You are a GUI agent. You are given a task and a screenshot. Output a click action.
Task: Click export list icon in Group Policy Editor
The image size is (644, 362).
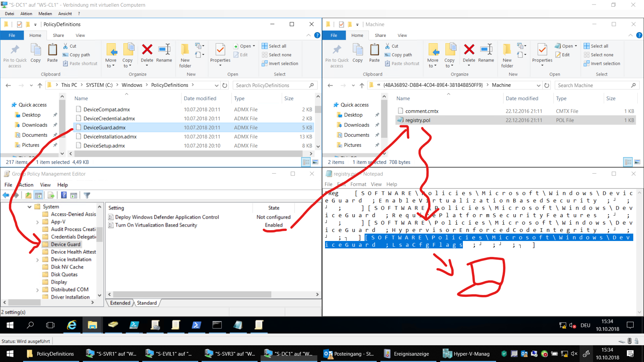point(51,195)
